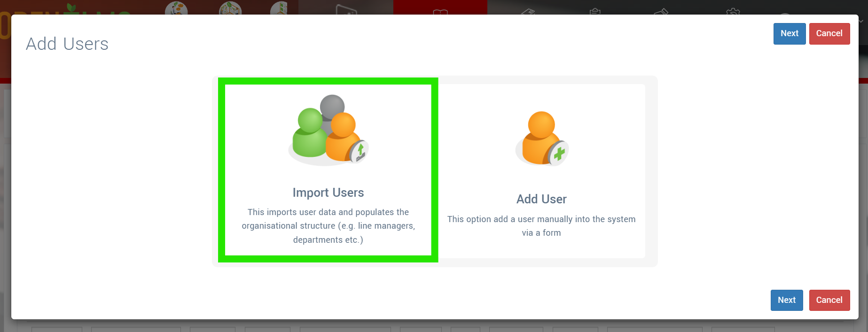The width and height of the screenshot is (868, 332).
Task: Click the Add User description about manual form
Action: click(x=541, y=226)
